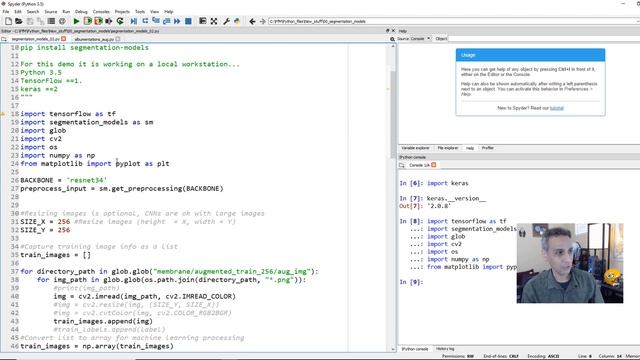Close the segmentation_models tab
This screenshot has width=640, height=360.
coord(64,39)
